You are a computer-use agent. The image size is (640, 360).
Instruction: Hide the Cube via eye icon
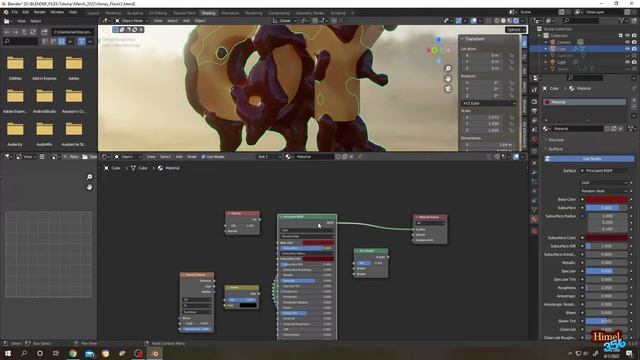tap(627, 49)
